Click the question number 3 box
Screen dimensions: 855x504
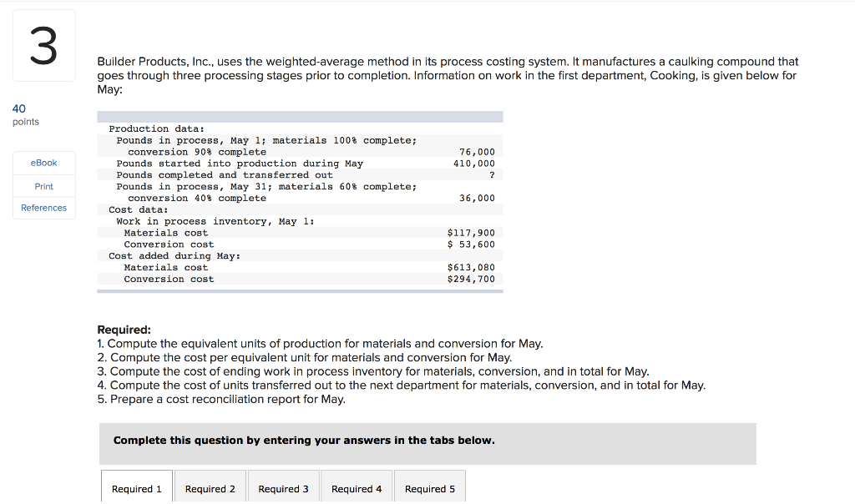click(43, 45)
